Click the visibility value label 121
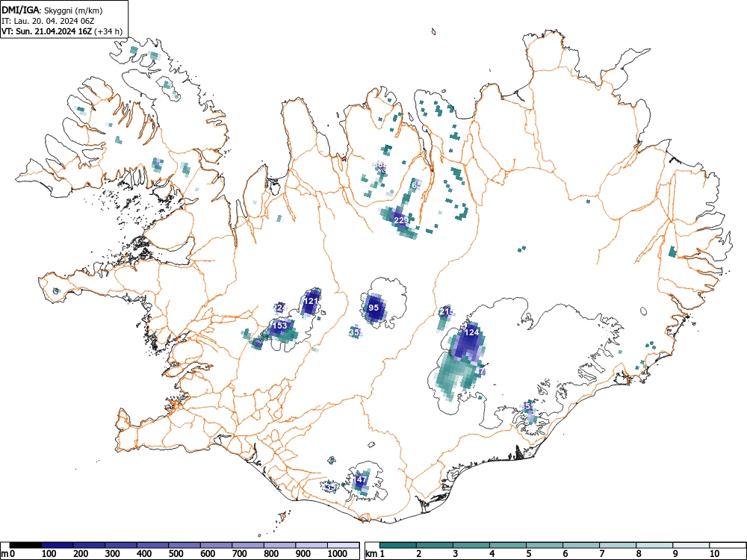 click(311, 301)
